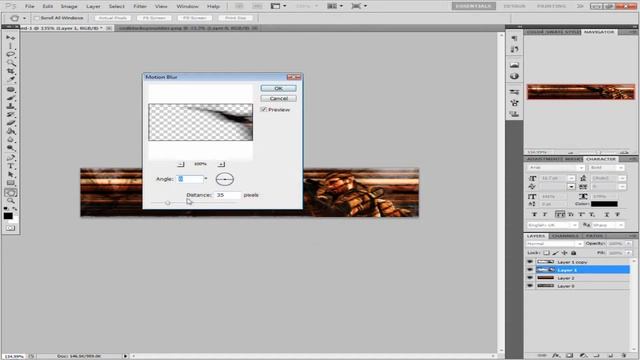Open the font style Bold dropdown
Screen dimensions: 640x360
pyautogui.click(x=620, y=168)
